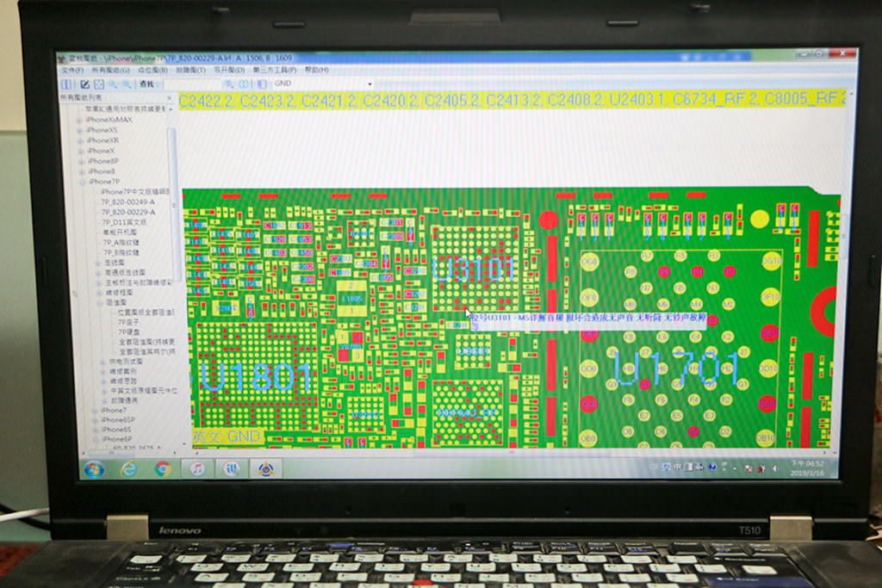Click the U2403.1 entry in the yellow net list

[638, 100]
